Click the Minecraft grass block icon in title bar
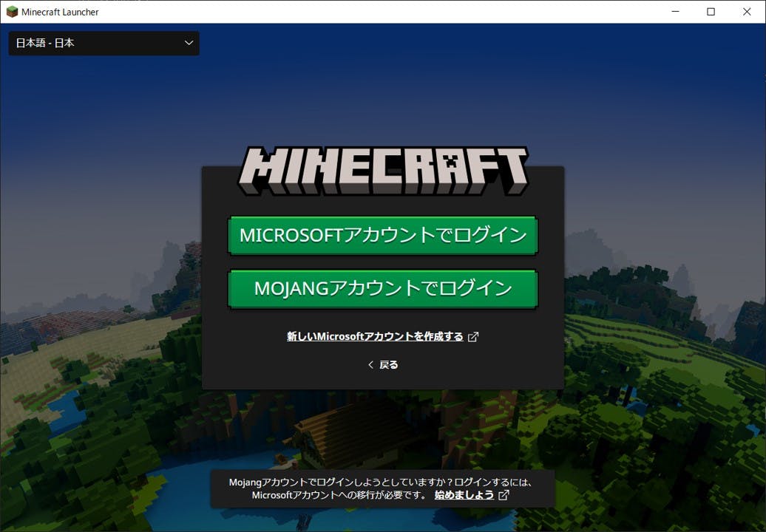The image size is (766, 532). tap(12, 12)
